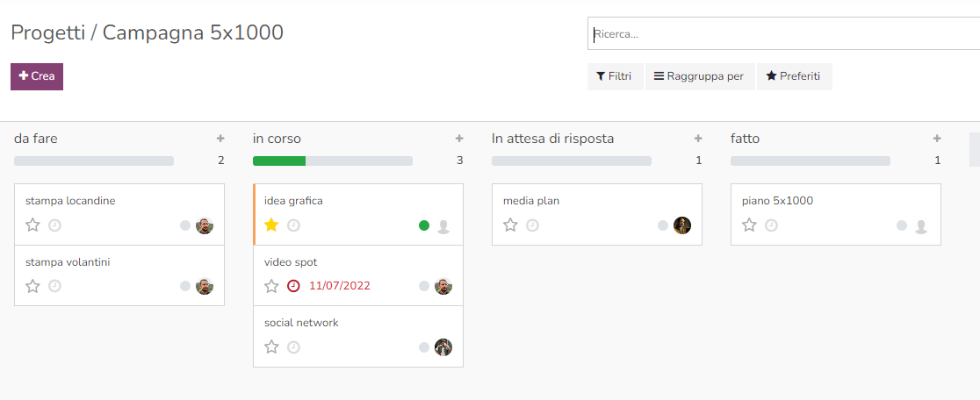This screenshot has height=400, width=980.
Task: Click the plus icon of in corso column
Action: [459, 139]
